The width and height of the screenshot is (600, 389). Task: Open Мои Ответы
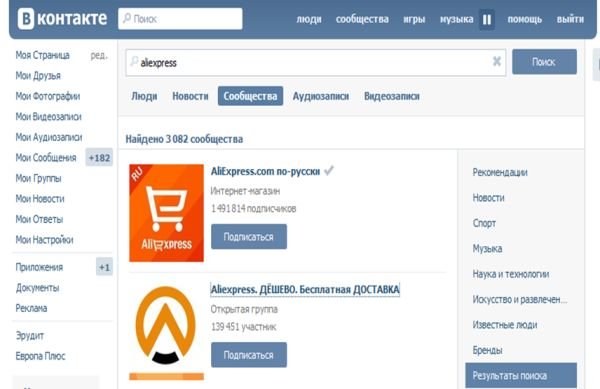39,219
